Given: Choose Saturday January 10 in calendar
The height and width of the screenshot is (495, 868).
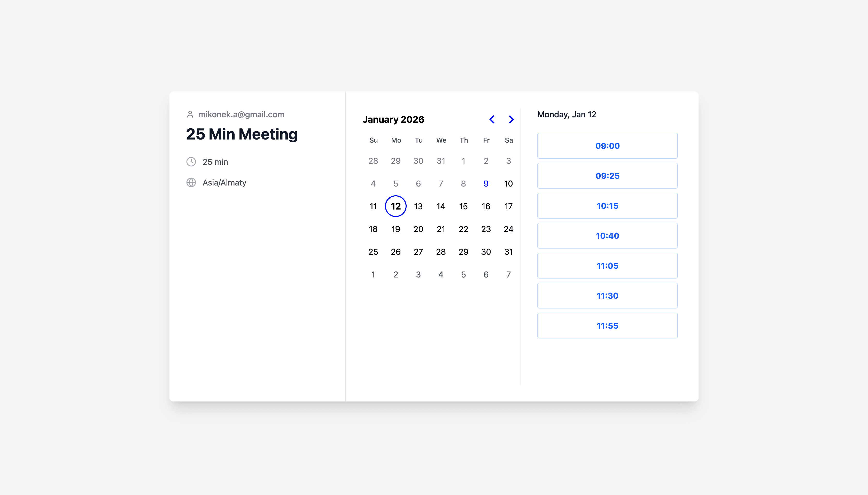Looking at the screenshot, I should [x=508, y=184].
